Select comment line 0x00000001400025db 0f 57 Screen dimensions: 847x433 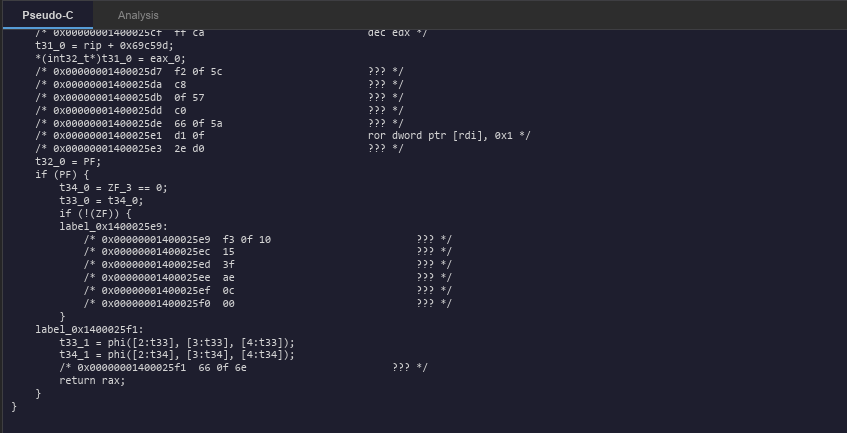(219, 97)
